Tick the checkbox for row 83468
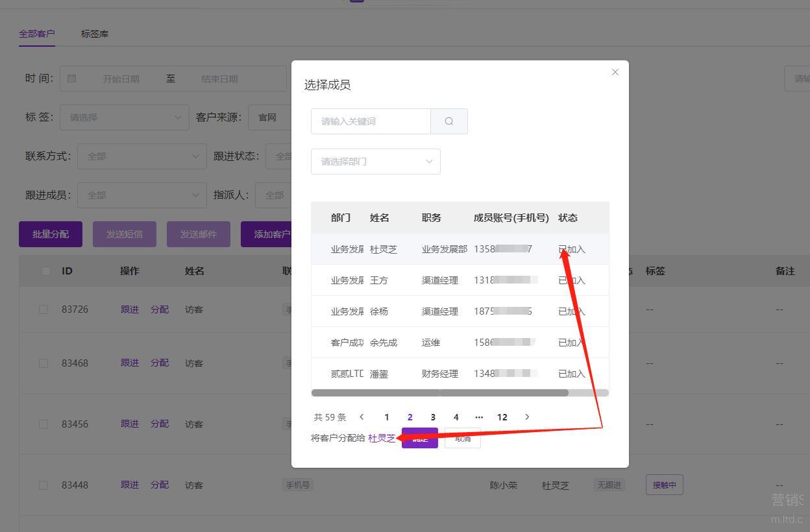The image size is (810, 532). click(43, 363)
